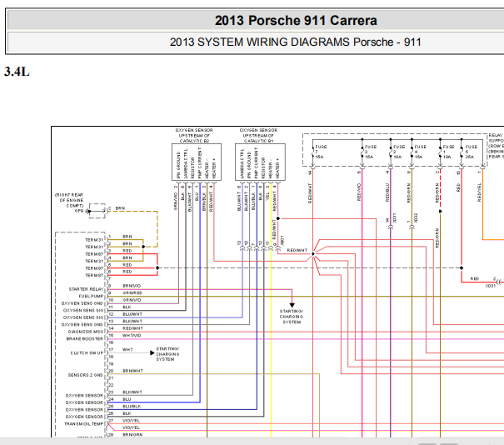Screen dimensions: 504x445
Task: Click the vertical RED/BLU wire label under fuse 2
Action: coord(387,192)
